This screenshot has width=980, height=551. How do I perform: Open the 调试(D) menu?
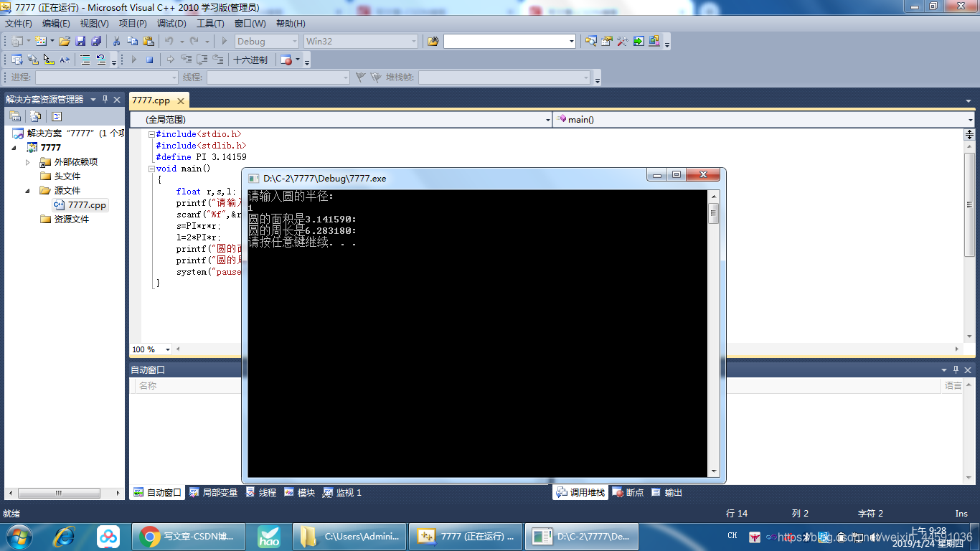coord(171,24)
